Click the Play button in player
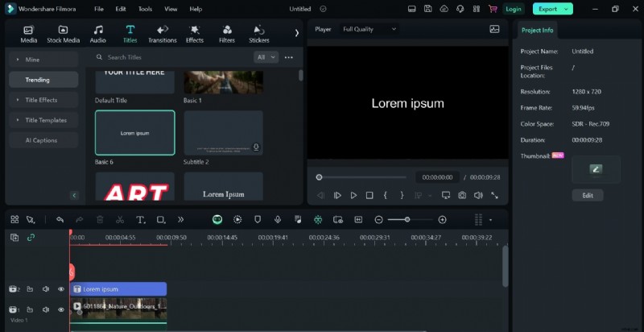This screenshot has height=332, width=644. coord(353,196)
